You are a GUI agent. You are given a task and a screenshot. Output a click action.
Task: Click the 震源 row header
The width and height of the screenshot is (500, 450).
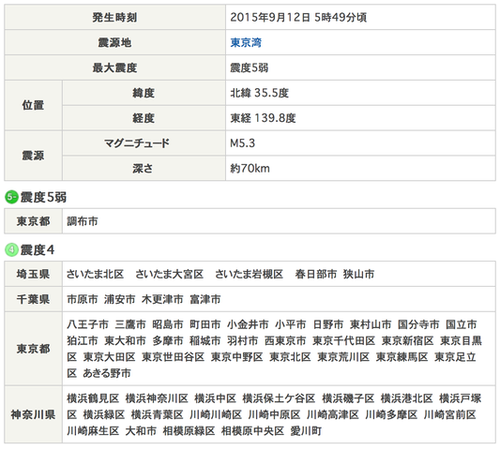pos(33,156)
